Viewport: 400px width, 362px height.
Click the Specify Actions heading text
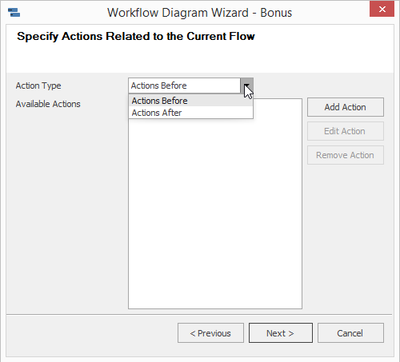tap(136, 36)
